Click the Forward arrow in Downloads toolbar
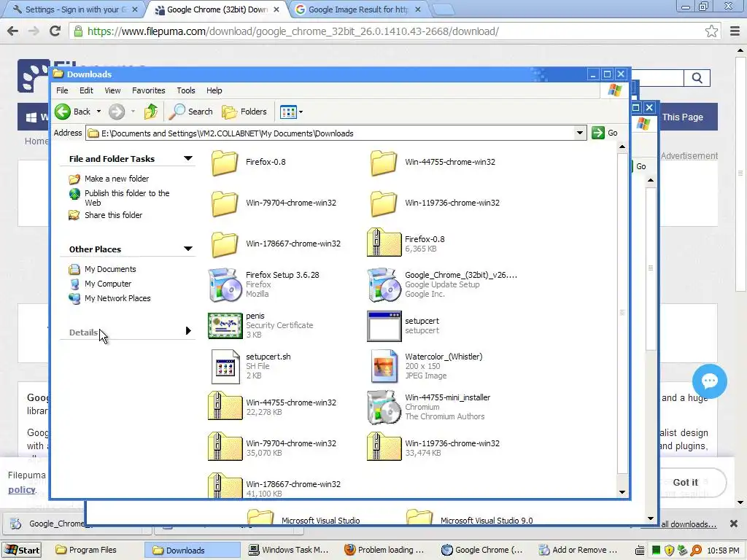747x560 pixels. pyautogui.click(x=116, y=112)
